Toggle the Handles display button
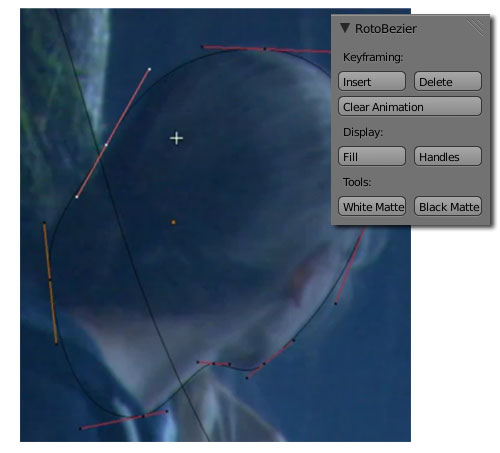Screen dimensions: 500x453 [448, 156]
